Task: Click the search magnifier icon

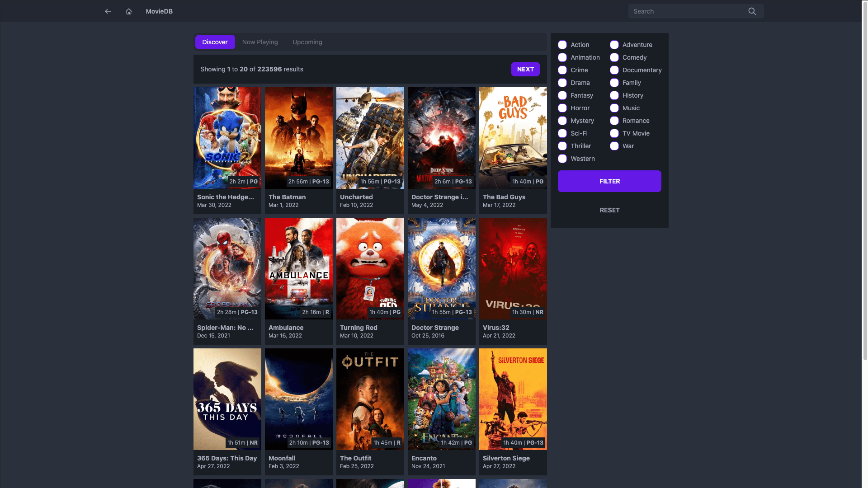Action: [752, 11]
